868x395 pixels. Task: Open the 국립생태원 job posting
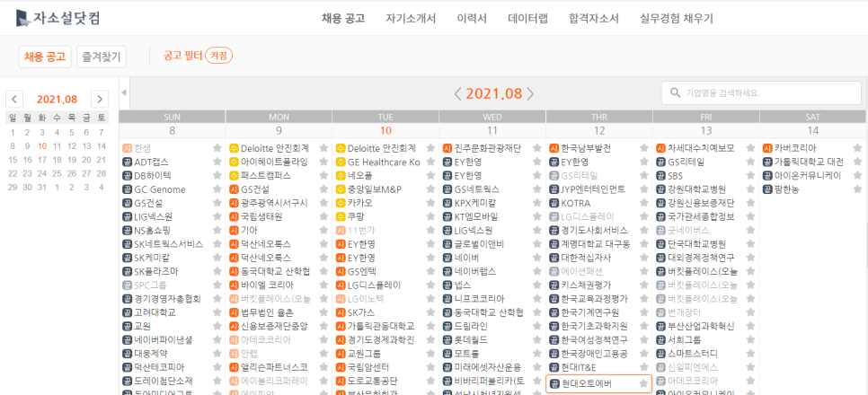(x=261, y=217)
